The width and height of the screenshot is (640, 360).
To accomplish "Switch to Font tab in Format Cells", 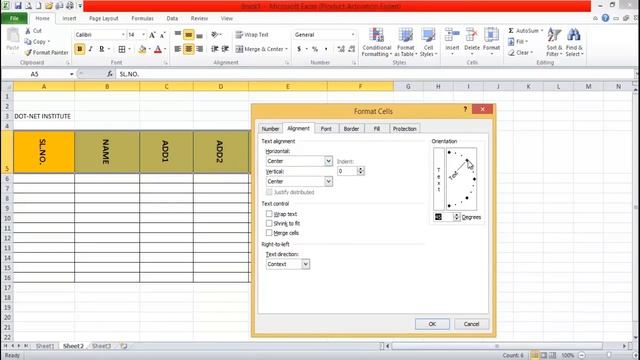I will click(x=326, y=129).
